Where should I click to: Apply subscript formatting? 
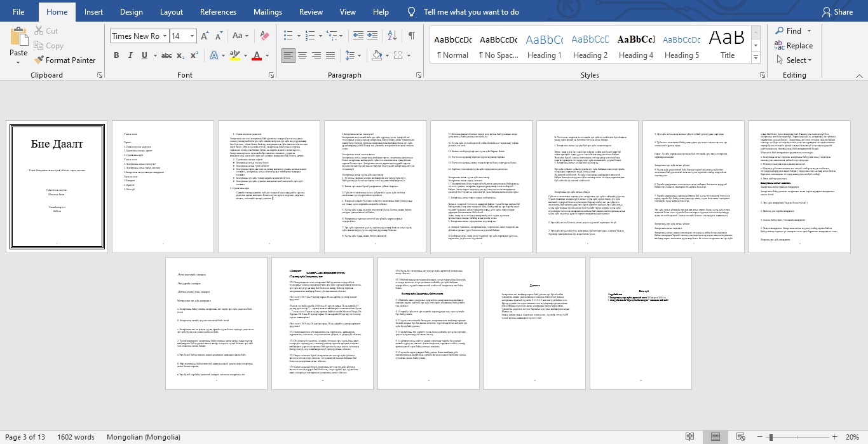click(x=182, y=55)
